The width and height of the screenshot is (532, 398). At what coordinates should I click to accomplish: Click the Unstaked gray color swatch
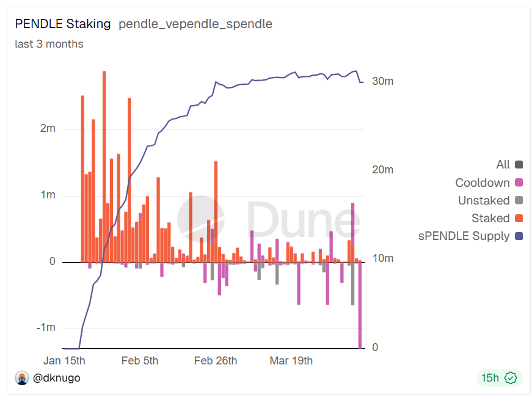click(x=519, y=200)
